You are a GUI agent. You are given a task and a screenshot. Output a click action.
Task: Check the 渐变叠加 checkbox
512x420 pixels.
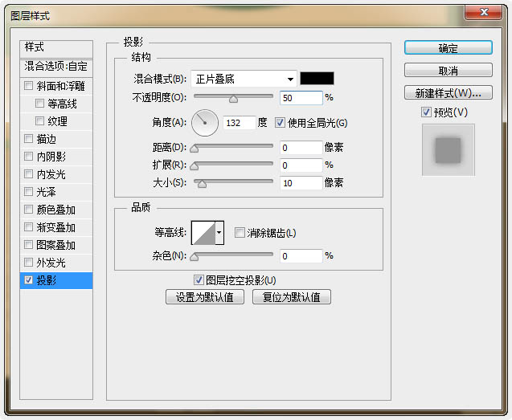[29, 226]
